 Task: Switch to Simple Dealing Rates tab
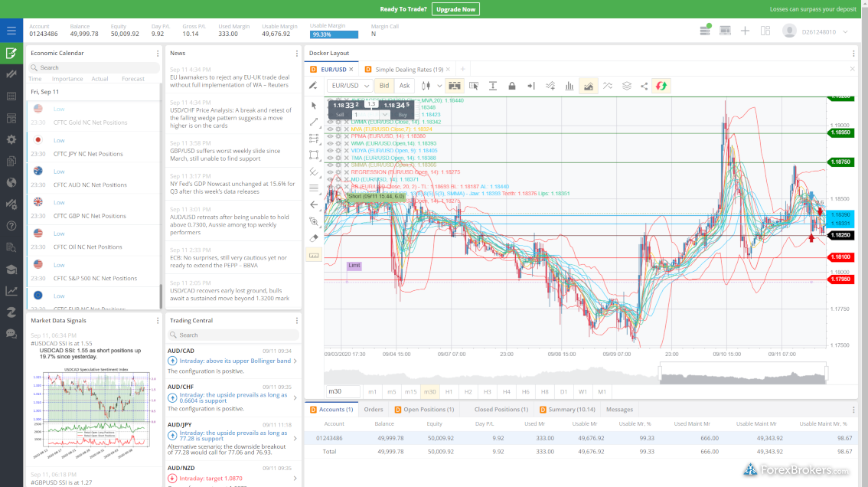409,69
